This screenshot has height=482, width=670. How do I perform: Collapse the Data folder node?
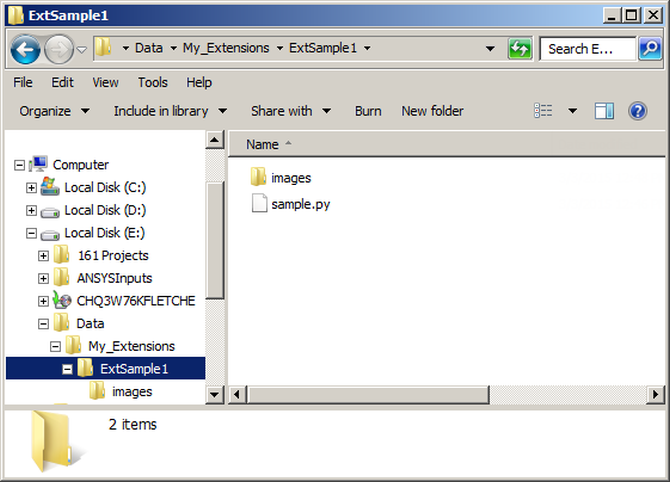[43, 324]
